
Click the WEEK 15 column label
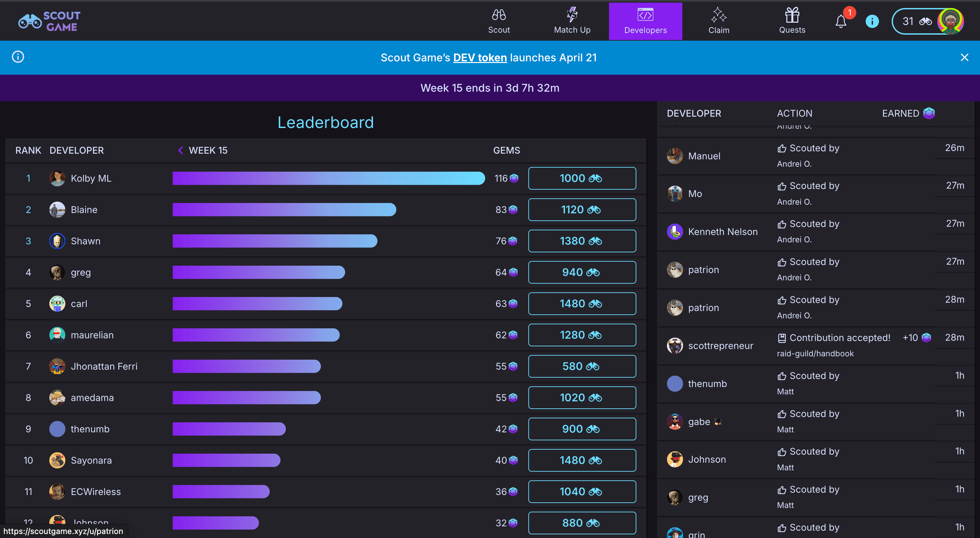click(x=208, y=150)
